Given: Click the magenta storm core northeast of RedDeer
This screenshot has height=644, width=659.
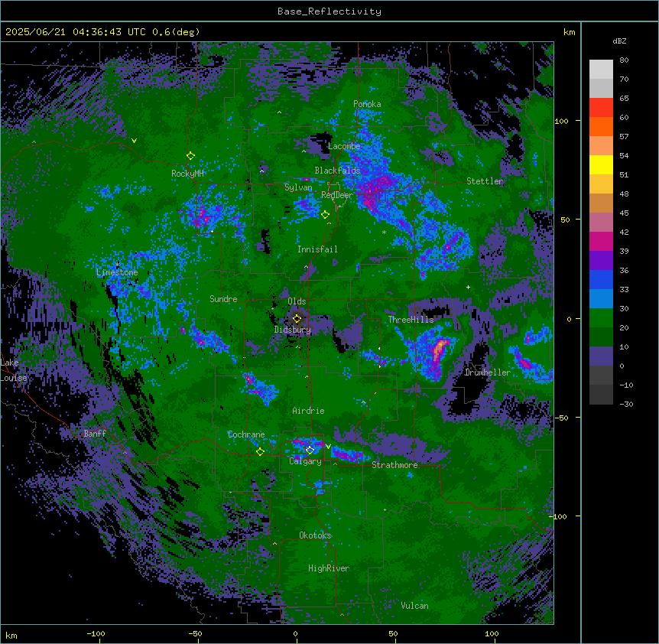Looking at the screenshot, I should (378, 189).
